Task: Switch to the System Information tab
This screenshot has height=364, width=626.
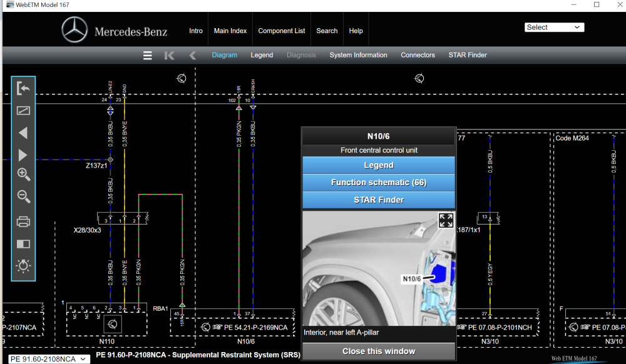Action: pyautogui.click(x=359, y=55)
